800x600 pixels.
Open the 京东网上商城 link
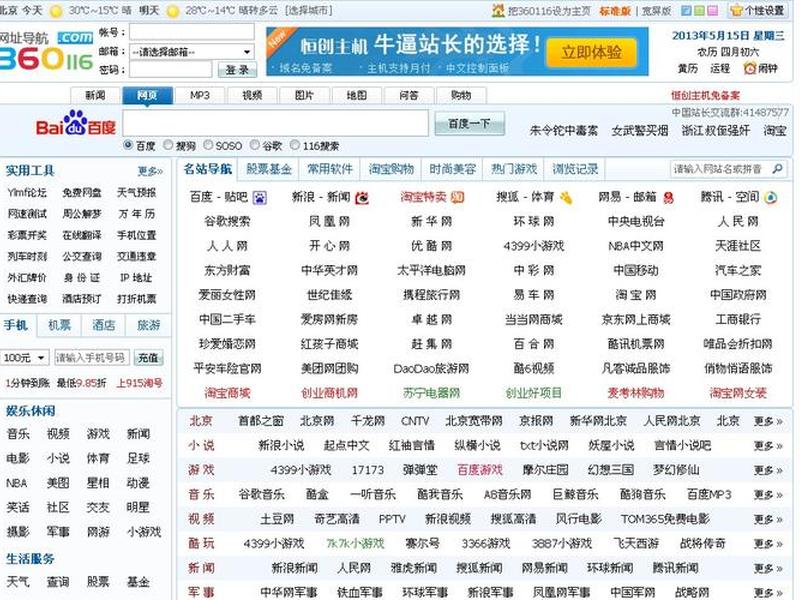pyautogui.click(x=636, y=319)
